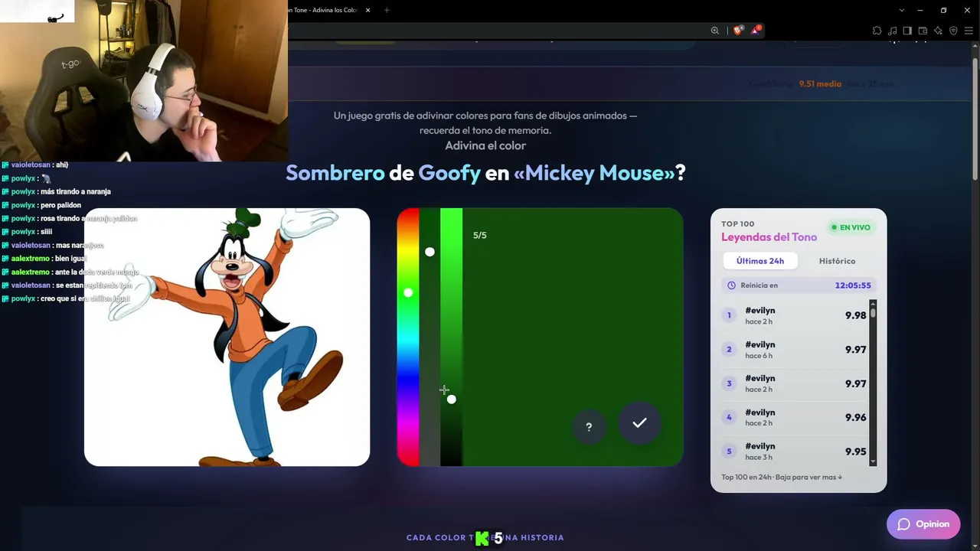This screenshot has height=551, width=980.
Task: Click the question mark hint button
Action: click(589, 427)
